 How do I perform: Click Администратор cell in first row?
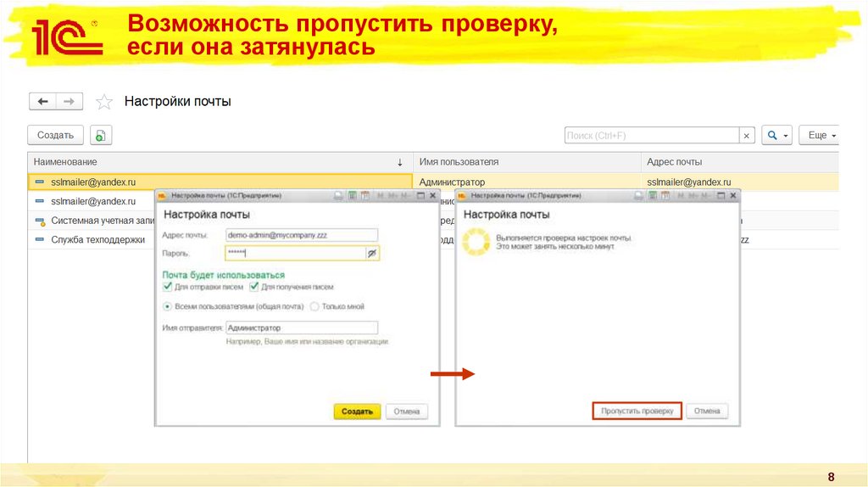[x=526, y=182]
